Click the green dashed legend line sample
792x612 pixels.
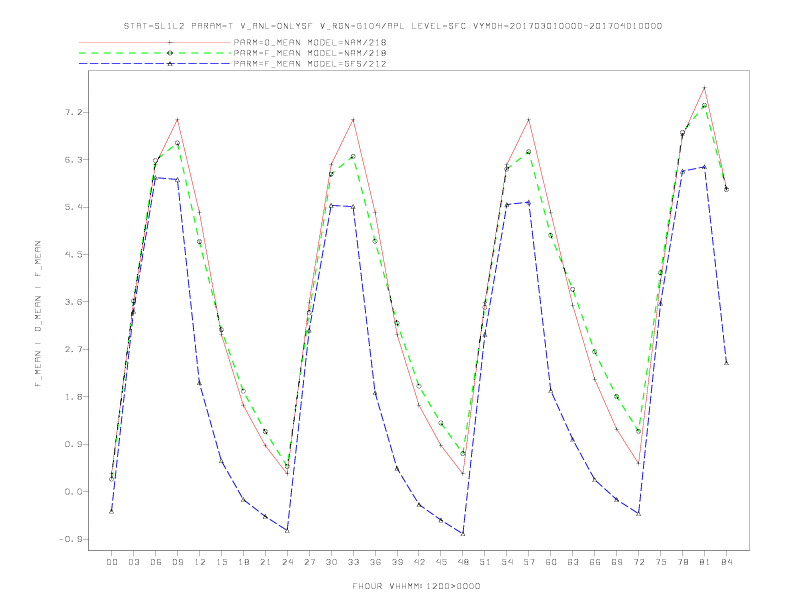point(155,53)
